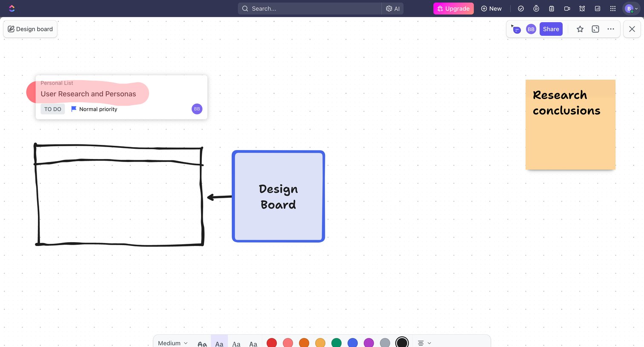Image resolution: width=644 pixels, height=347 pixels.
Task: Choose the fourth Aa font style
Action: point(253,343)
